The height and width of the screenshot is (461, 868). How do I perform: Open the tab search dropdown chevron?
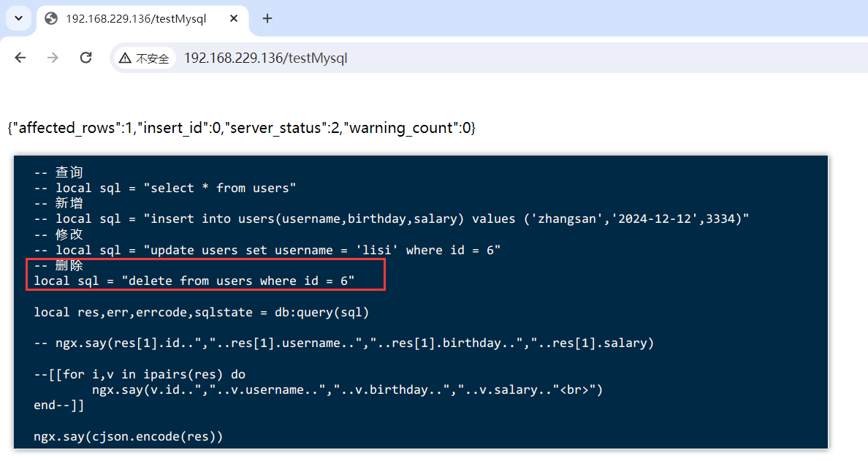18,18
